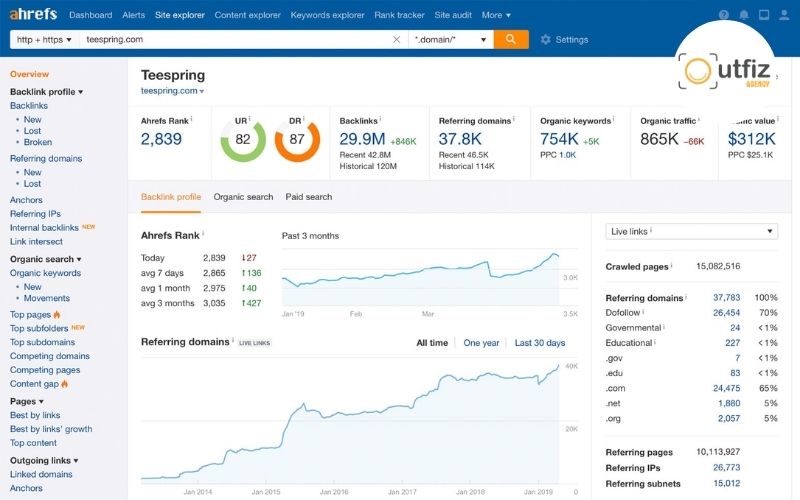Click the 754K organic keywords number
The width and height of the screenshot is (800, 500).
coord(559,139)
